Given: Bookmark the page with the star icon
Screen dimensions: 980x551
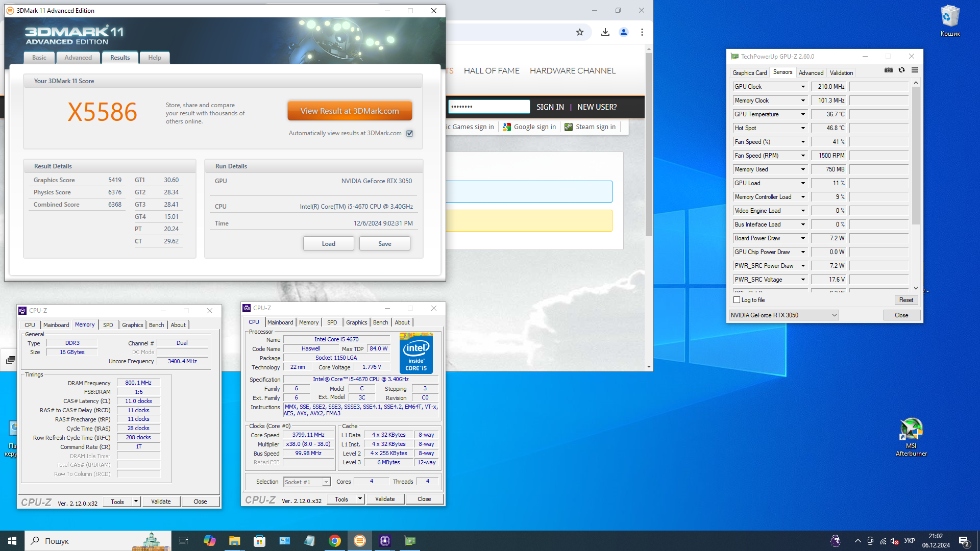Looking at the screenshot, I should (x=580, y=32).
